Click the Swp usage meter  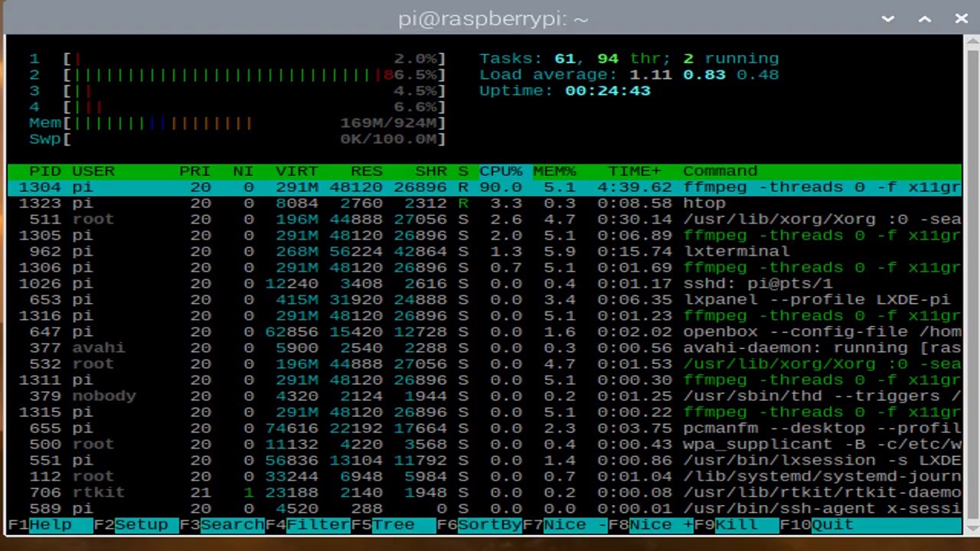coord(237,139)
